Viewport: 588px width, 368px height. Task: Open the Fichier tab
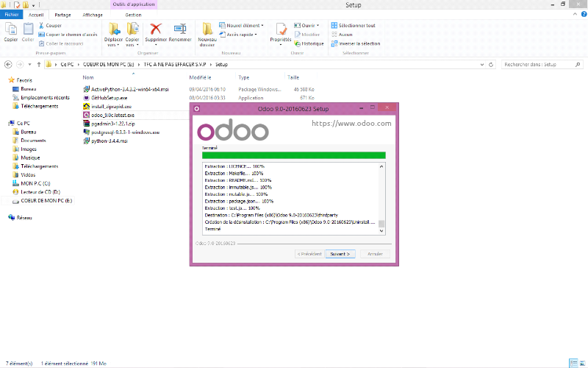(12, 15)
